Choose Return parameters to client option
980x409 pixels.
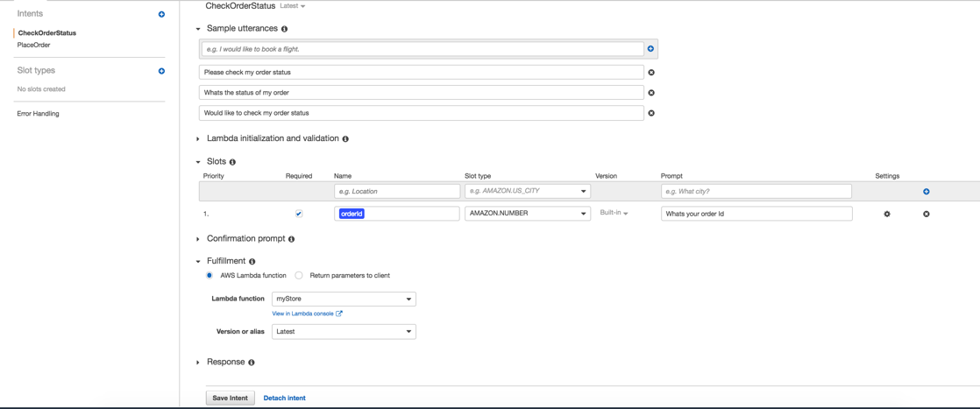coord(299,276)
